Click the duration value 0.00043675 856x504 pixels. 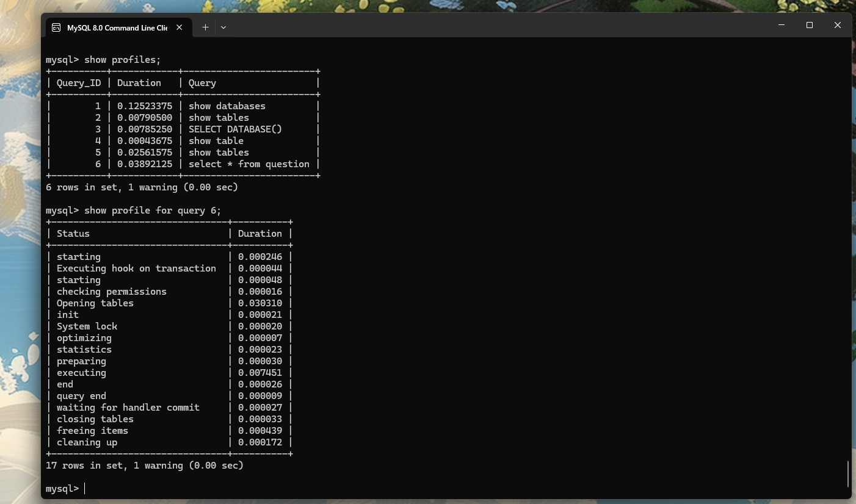(145, 141)
